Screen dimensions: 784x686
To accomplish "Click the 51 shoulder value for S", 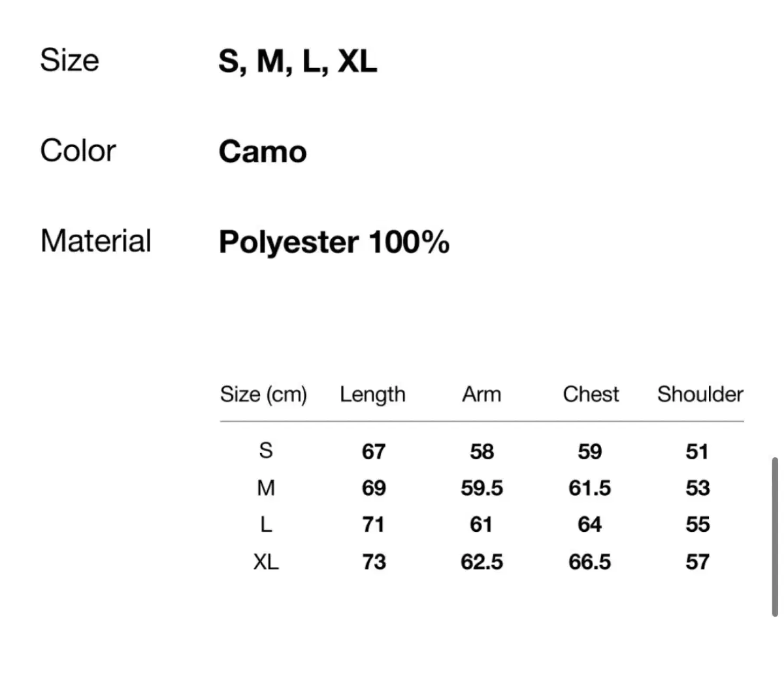I will coord(697,451).
